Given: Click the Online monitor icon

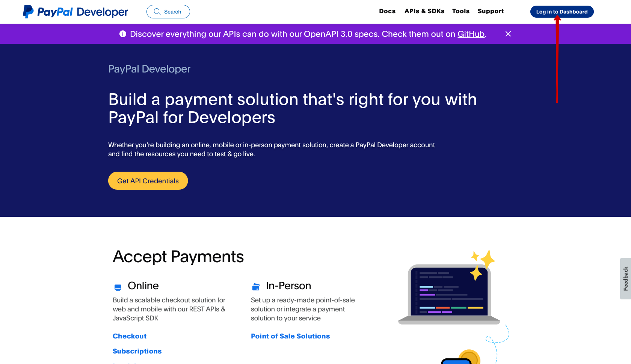Looking at the screenshot, I should [x=118, y=288].
